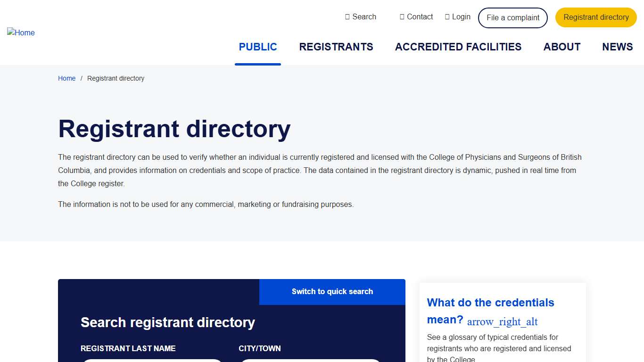644x362 pixels.
Task: Open the NEWS section from the navigation
Action: (x=617, y=47)
